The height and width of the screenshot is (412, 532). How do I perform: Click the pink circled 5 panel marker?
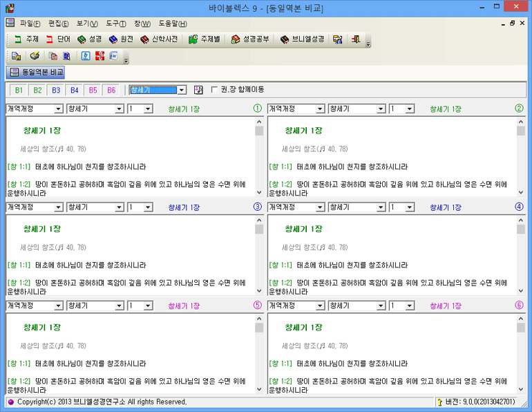click(x=258, y=305)
